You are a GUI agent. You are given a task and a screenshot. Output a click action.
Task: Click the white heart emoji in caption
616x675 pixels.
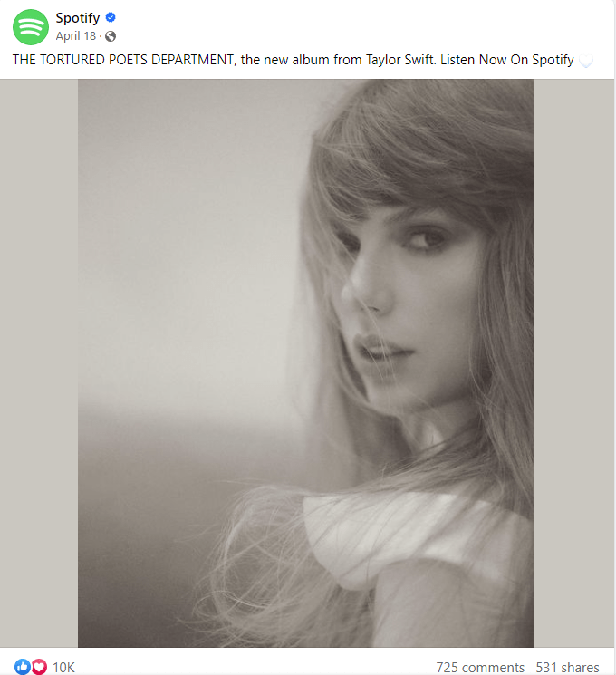point(586,61)
